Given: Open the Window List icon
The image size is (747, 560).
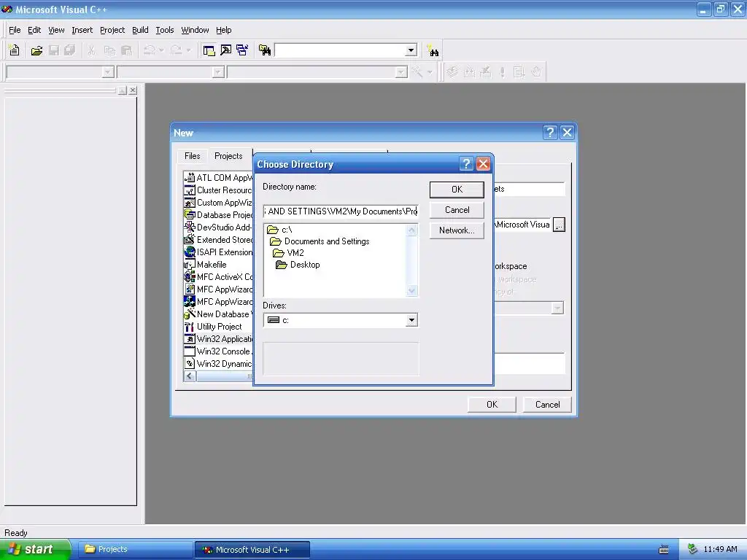Looking at the screenshot, I should (242, 50).
